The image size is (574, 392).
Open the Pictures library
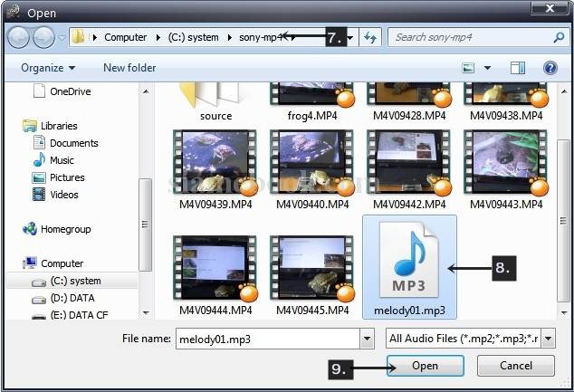click(x=67, y=177)
